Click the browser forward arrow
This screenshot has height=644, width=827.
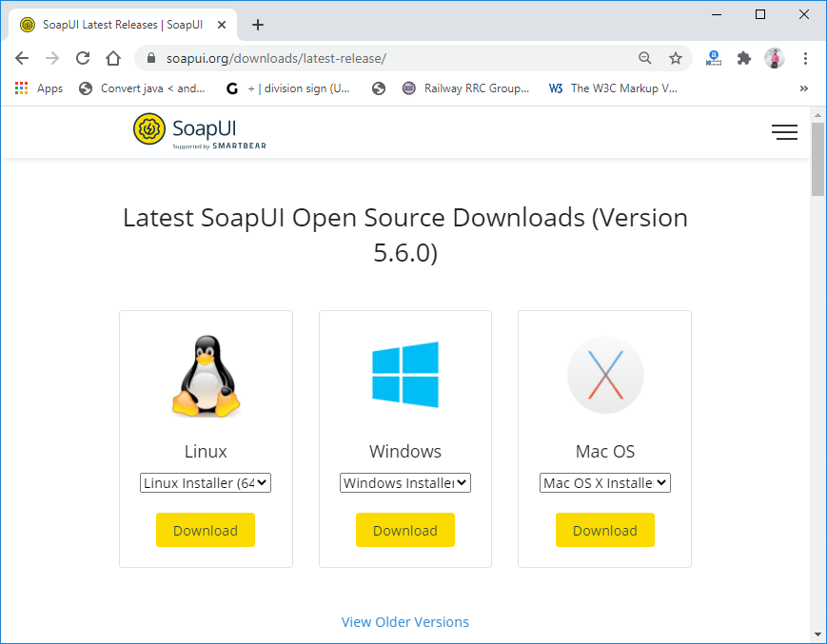[x=52, y=58]
